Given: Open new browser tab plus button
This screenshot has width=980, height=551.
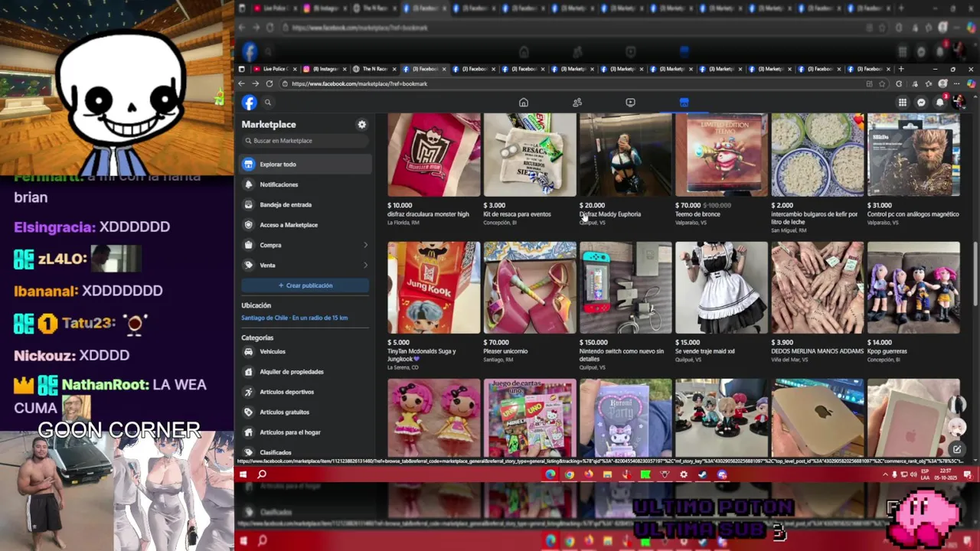Looking at the screenshot, I should pyautogui.click(x=901, y=69).
